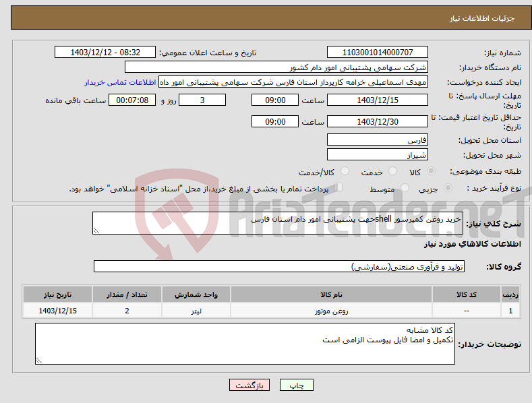Click the delivery province field فارس
The height and width of the screenshot is (403, 532).
(x=378, y=139)
